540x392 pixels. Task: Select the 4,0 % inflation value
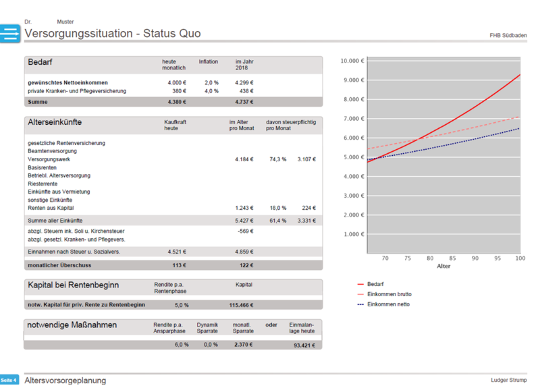coord(212,90)
